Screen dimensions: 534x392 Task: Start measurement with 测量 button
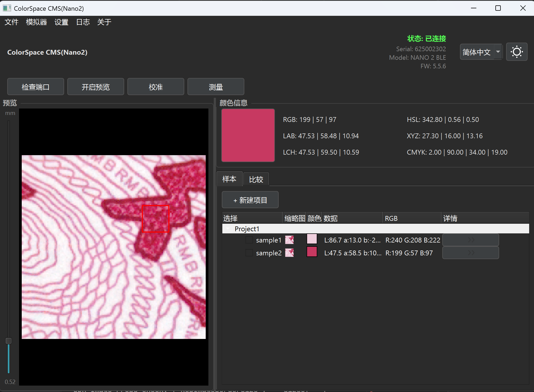click(215, 86)
